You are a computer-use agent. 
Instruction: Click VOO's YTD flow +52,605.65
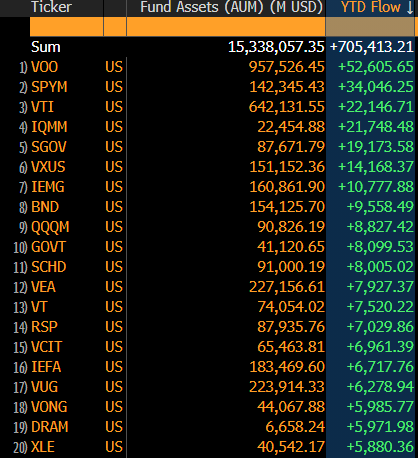coord(376,67)
